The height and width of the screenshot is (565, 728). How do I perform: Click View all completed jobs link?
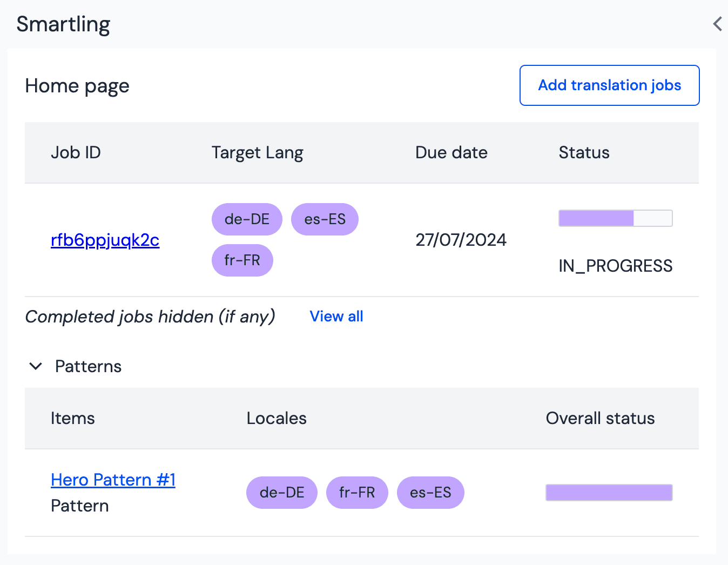tap(336, 317)
